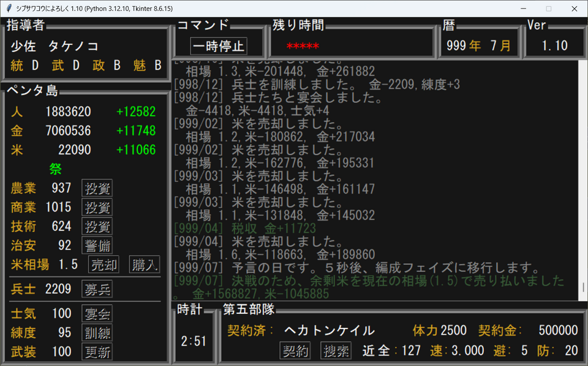Invest in 技術 technology
This screenshot has width=588, height=366.
click(97, 226)
